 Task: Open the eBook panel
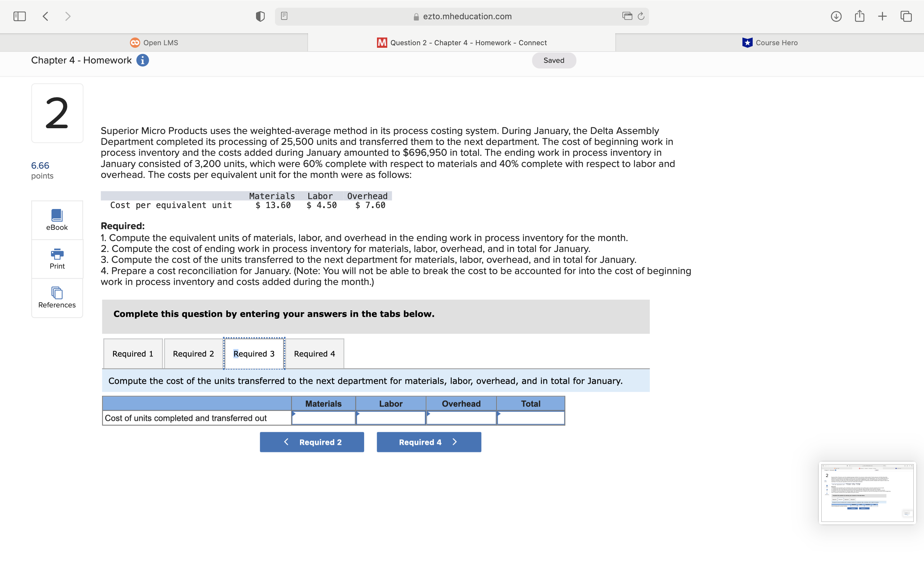click(x=56, y=220)
